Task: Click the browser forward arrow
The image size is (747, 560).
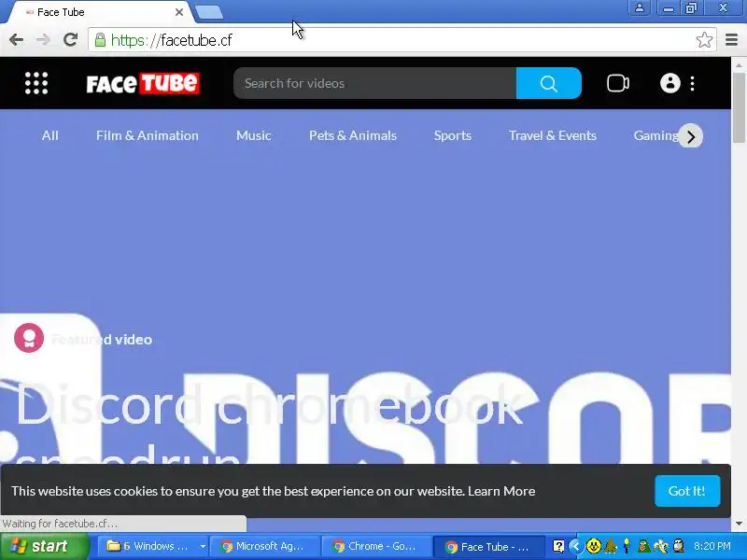Action: tap(43, 40)
